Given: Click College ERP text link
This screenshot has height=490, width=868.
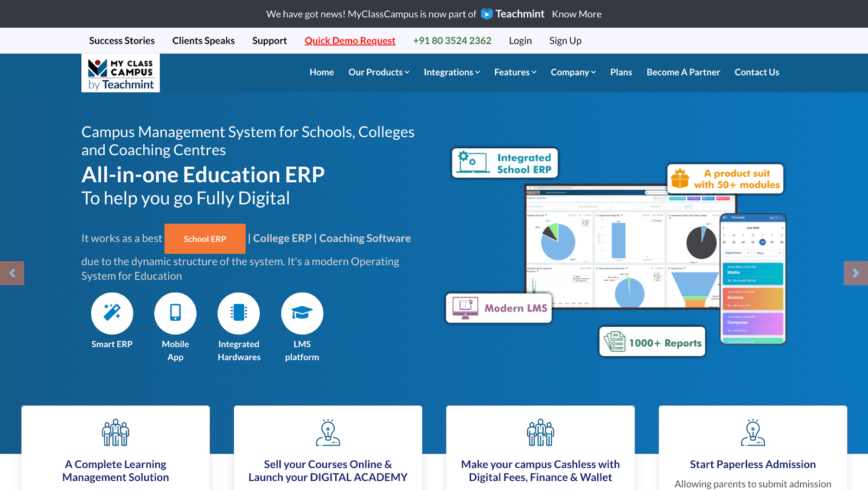Looking at the screenshot, I should point(282,238).
